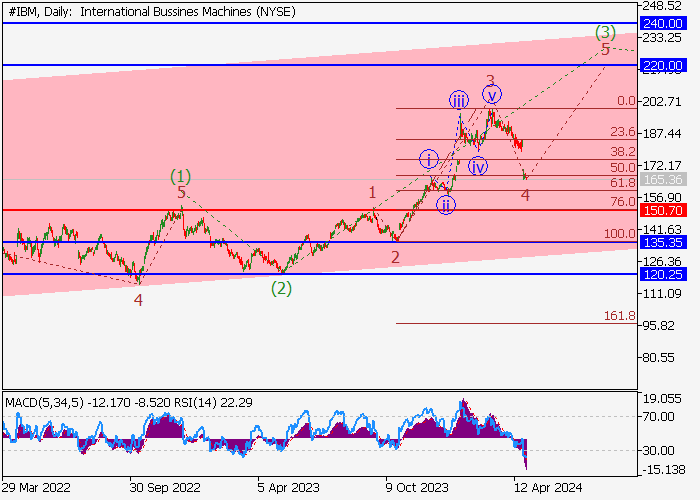Click the 248.52 price axis value
700x500 pixels.
point(662,6)
